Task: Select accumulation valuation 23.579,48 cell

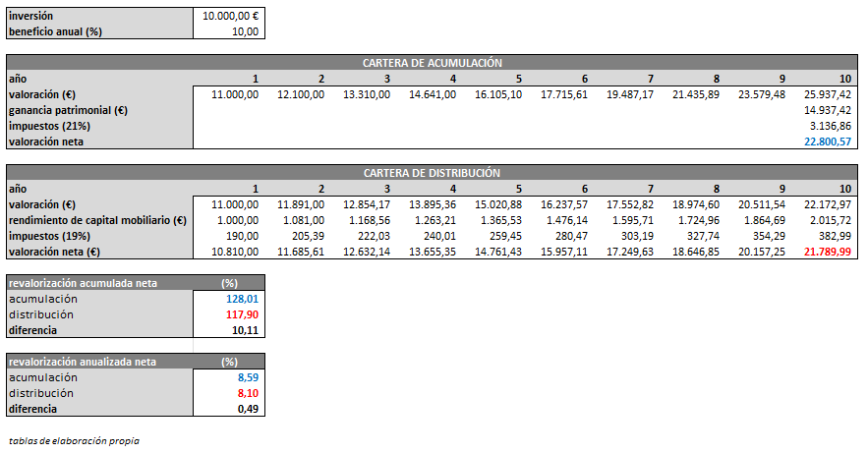Action: [x=762, y=94]
